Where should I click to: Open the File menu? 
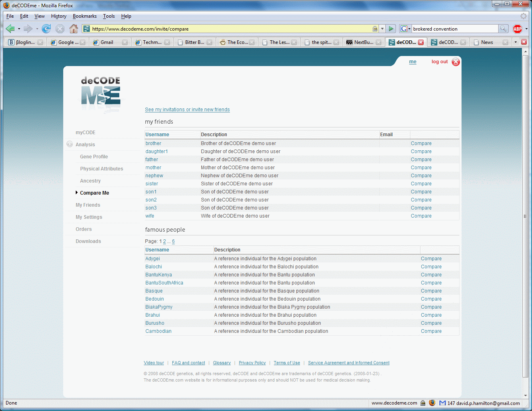coord(10,16)
